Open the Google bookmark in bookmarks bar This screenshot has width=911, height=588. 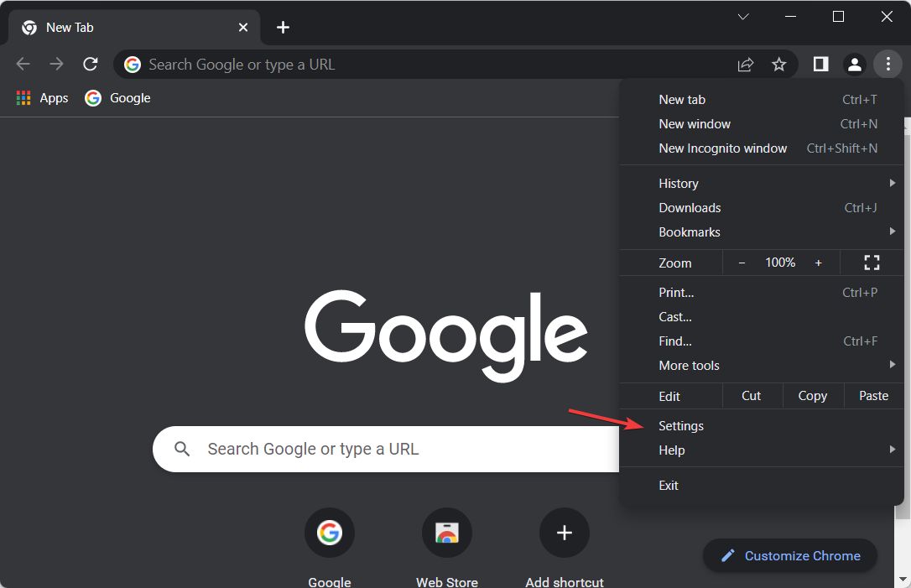pyautogui.click(x=118, y=98)
